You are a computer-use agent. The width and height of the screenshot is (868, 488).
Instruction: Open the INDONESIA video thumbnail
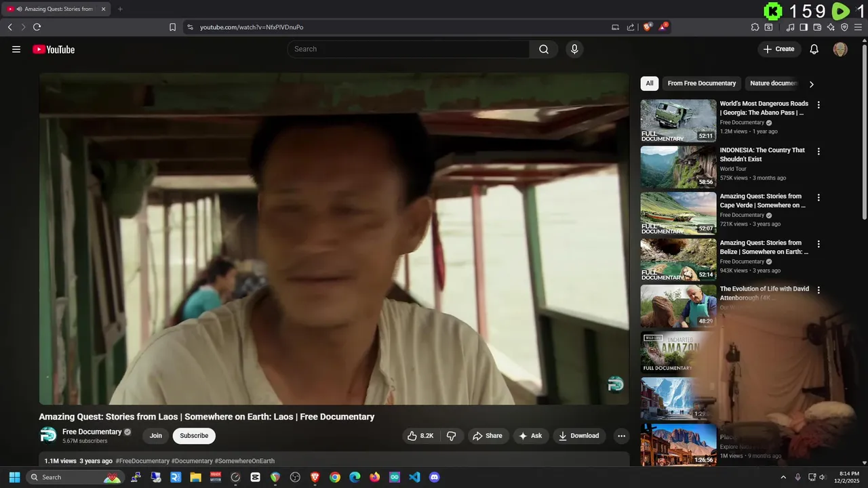tap(678, 167)
